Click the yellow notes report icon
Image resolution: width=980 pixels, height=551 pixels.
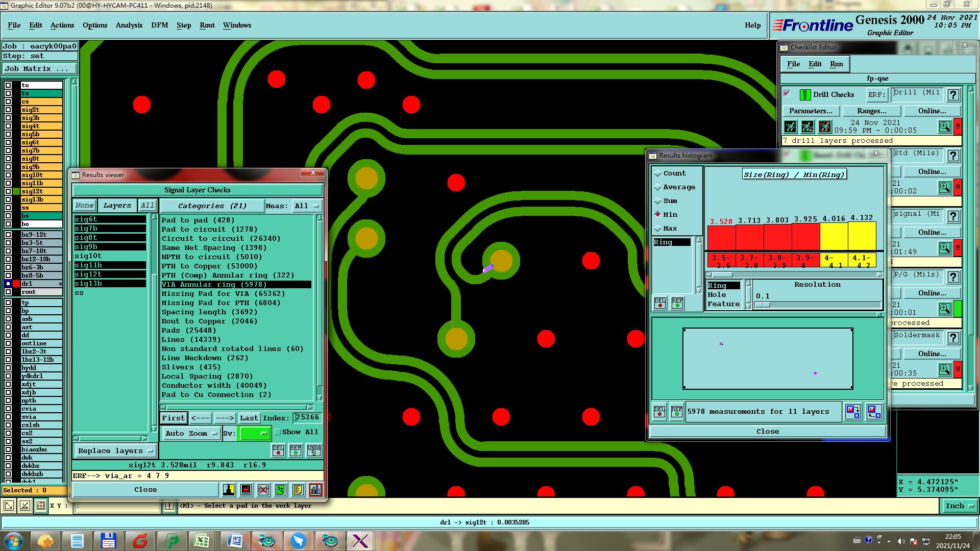click(298, 490)
